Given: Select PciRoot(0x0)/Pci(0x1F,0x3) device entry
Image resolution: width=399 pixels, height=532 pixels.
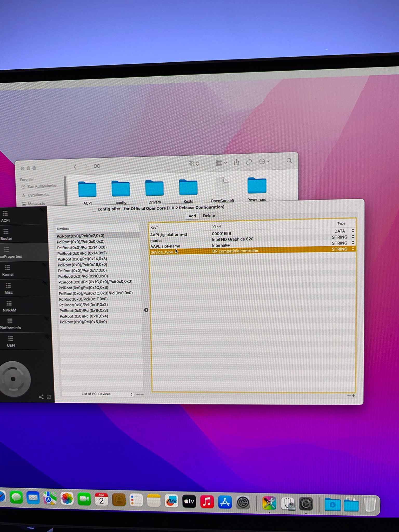Looking at the screenshot, I should (84, 310).
